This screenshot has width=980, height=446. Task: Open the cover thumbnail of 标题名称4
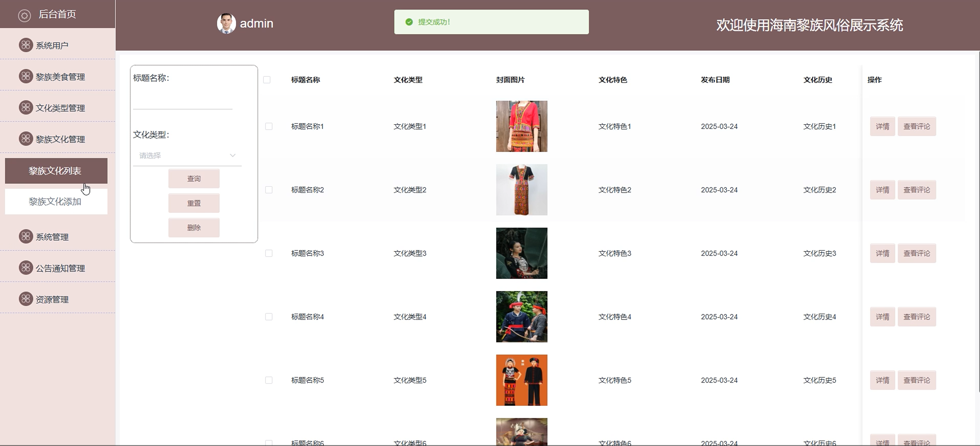click(521, 317)
